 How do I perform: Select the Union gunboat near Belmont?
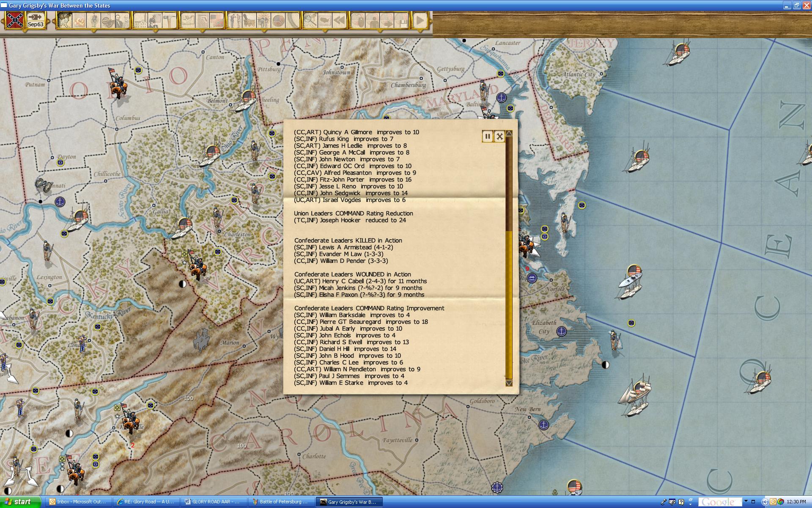(x=246, y=100)
